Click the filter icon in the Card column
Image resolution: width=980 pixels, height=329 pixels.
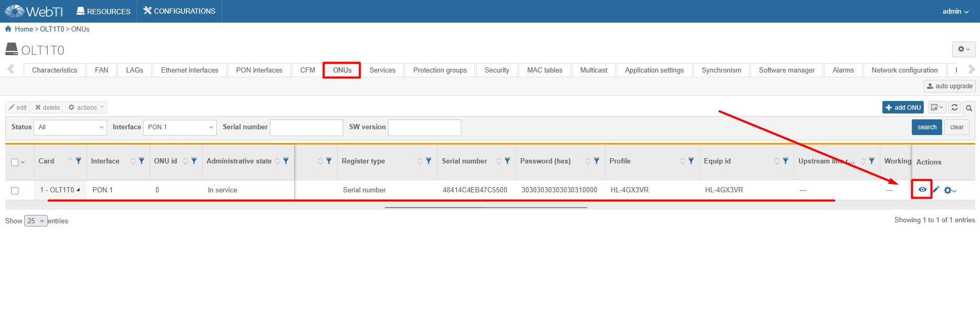point(78,161)
